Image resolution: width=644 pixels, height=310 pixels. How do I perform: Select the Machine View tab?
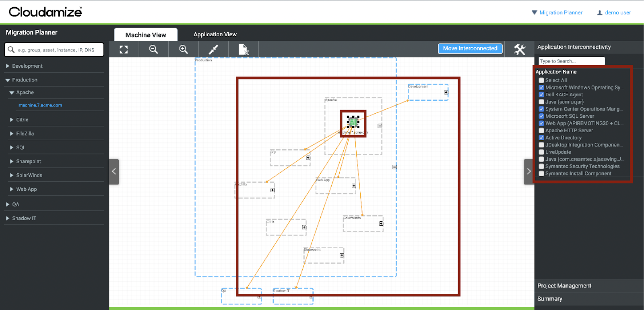click(x=146, y=35)
